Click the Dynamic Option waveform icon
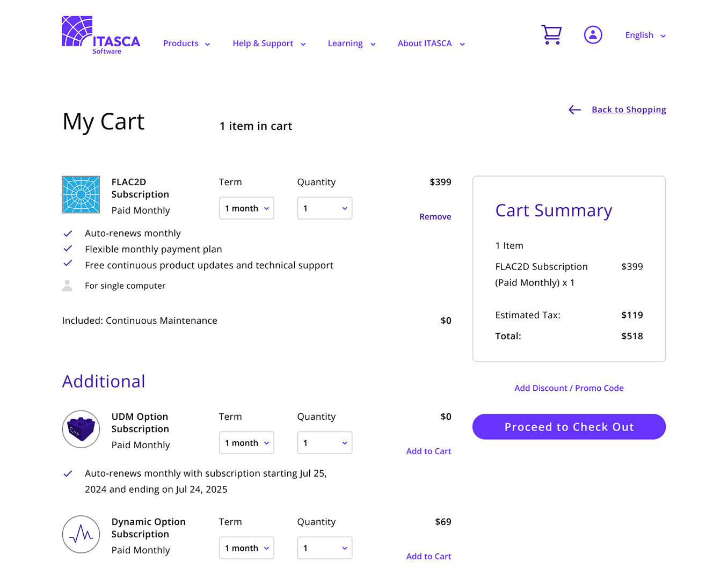728x569 pixels. (x=81, y=534)
